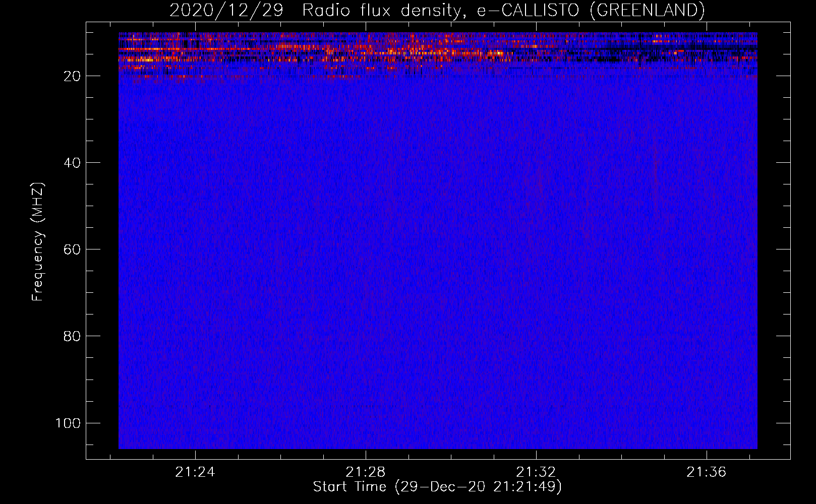Click the 21:24 time tick label
This screenshot has height=504, width=816.
(195, 472)
